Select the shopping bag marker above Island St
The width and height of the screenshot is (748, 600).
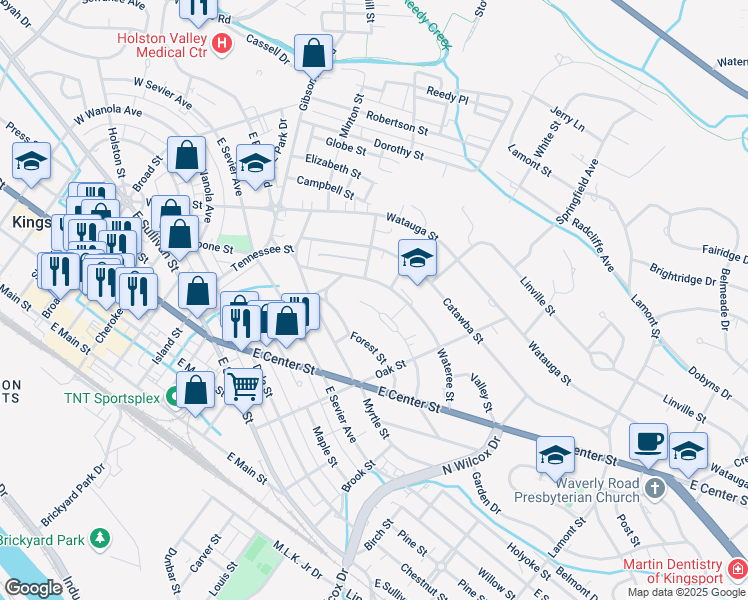point(197,293)
